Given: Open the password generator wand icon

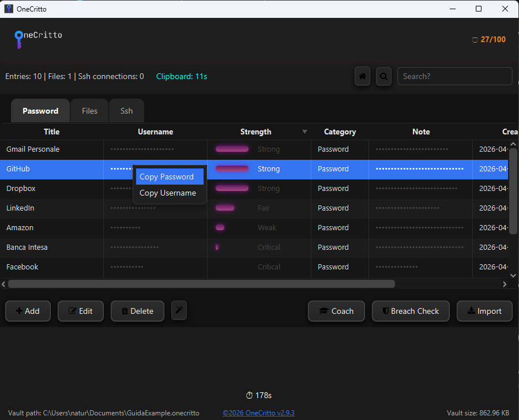Looking at the screenshot, I should tap(179, 310).
